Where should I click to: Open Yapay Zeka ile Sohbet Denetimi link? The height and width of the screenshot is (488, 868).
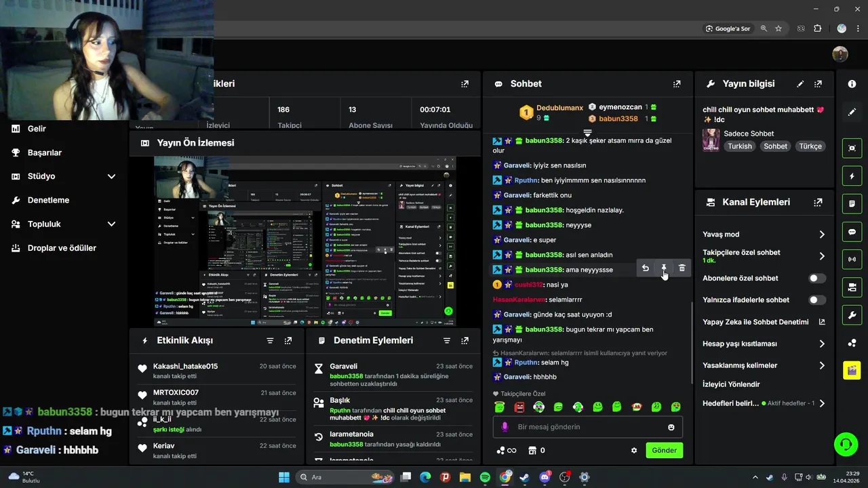pyautogui.click(x=764, y=322)
